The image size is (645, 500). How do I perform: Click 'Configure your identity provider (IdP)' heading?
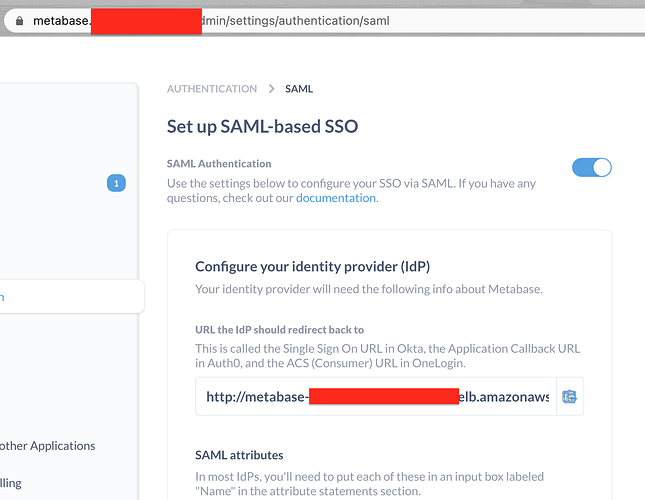313,266
